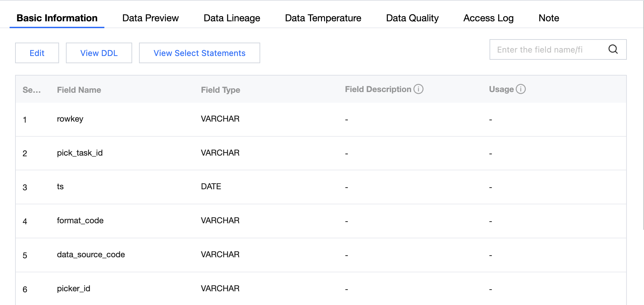The height and width of the screenshot is (305, 644).
Task: Select the format_code field row
Action: coord(80,221)
